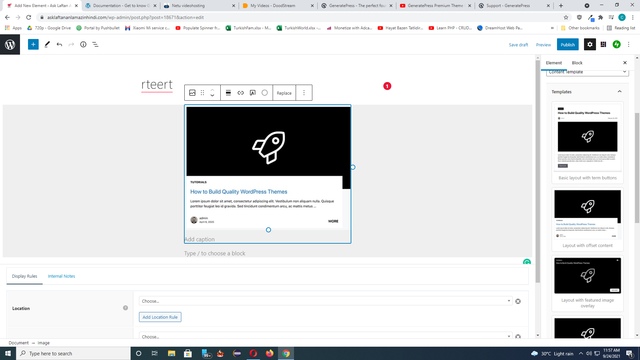This screenshot has width=640, height=360.
Task: Click the Location help question icon
Action: coord(125,308)
